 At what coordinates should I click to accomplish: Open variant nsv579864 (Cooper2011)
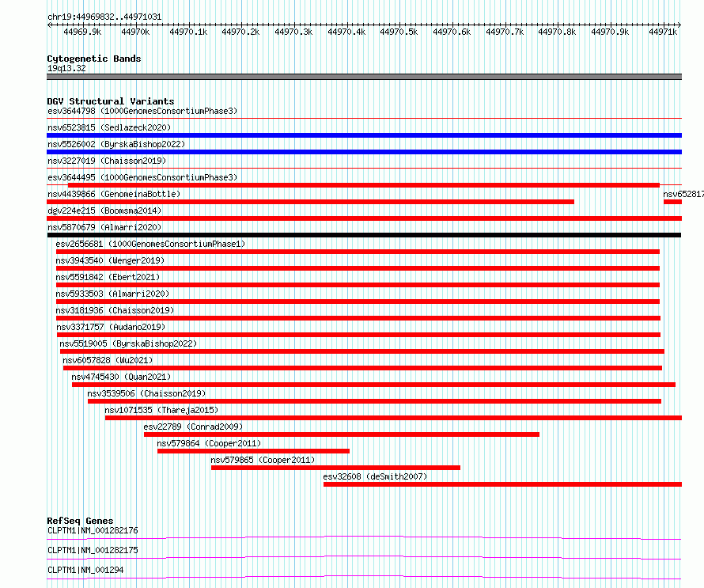click(209, 443)
